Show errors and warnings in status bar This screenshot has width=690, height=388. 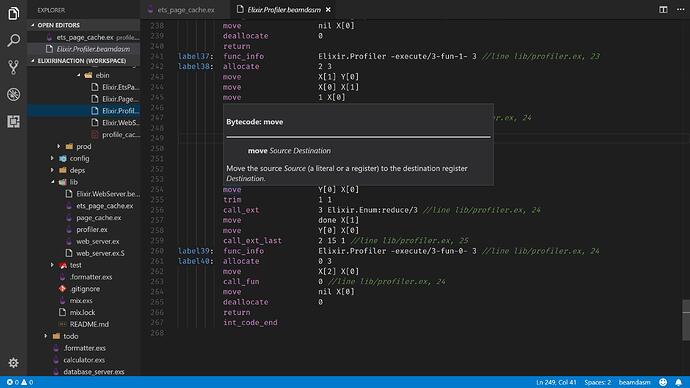20,382
